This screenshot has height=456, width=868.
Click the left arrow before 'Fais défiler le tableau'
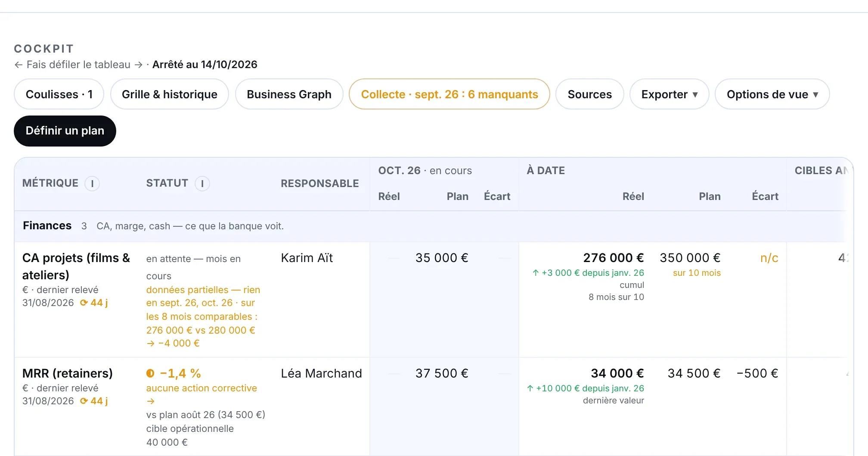click(19, 65)
